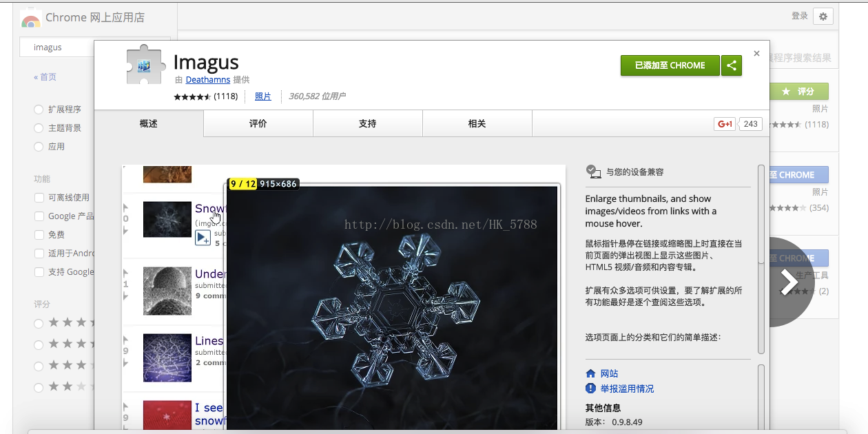
Task: Go to the next screenshot arrow
Action: pyautogui.click(x=788, y=281)
